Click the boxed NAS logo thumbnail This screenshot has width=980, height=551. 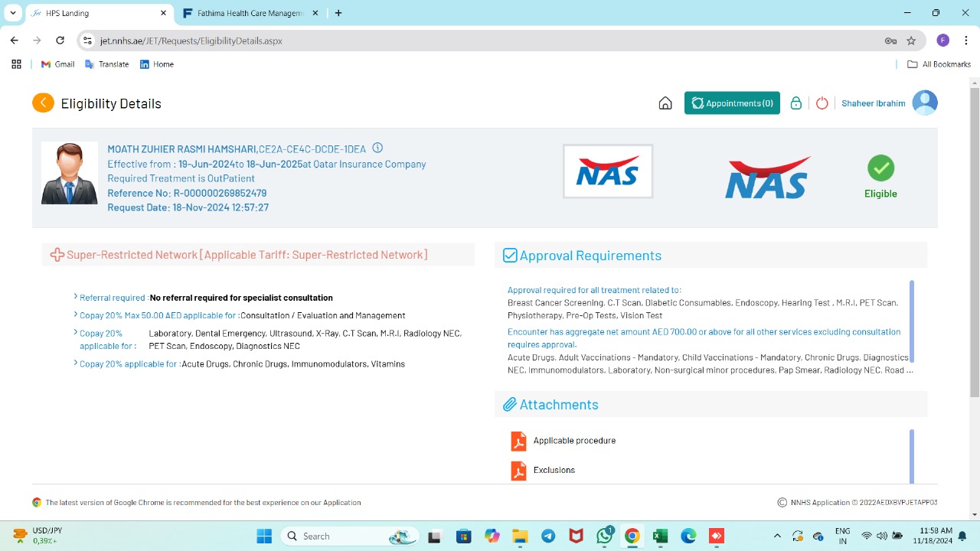(x=608, y=171)
